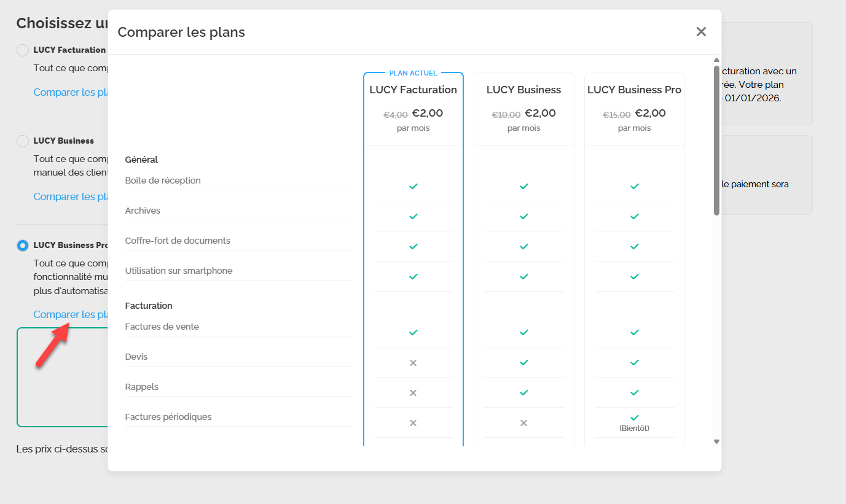Click the Factures périodiques checkmark in LUCY Business Pro
This screenshot has width=846, height=504.
(x=635, y=418)
